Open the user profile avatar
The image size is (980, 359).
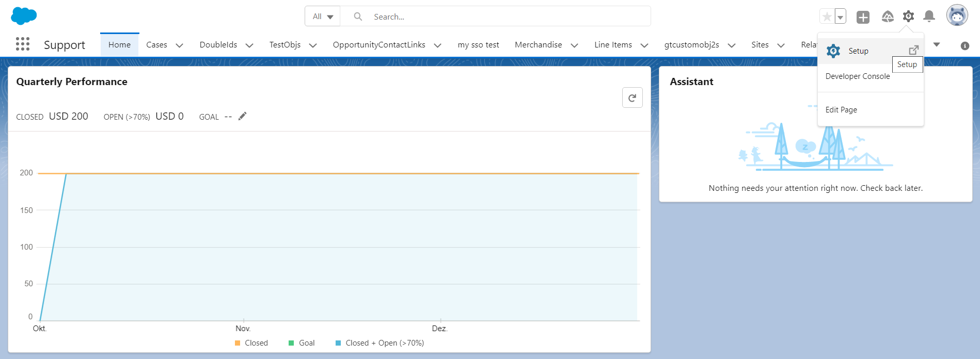click(x=957, y=15)
